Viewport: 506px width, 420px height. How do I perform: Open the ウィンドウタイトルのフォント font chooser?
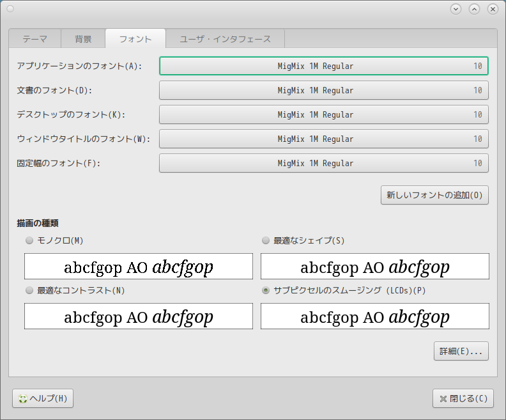pyautogui.click(x=323, y=139)
